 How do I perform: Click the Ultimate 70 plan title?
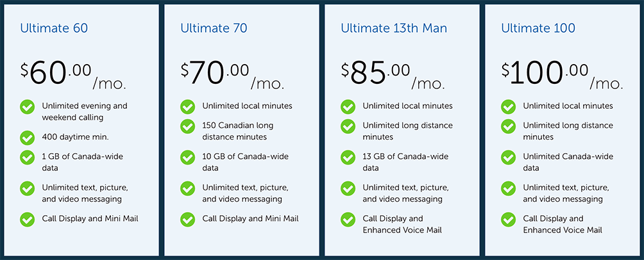click(x=214, y=28)
